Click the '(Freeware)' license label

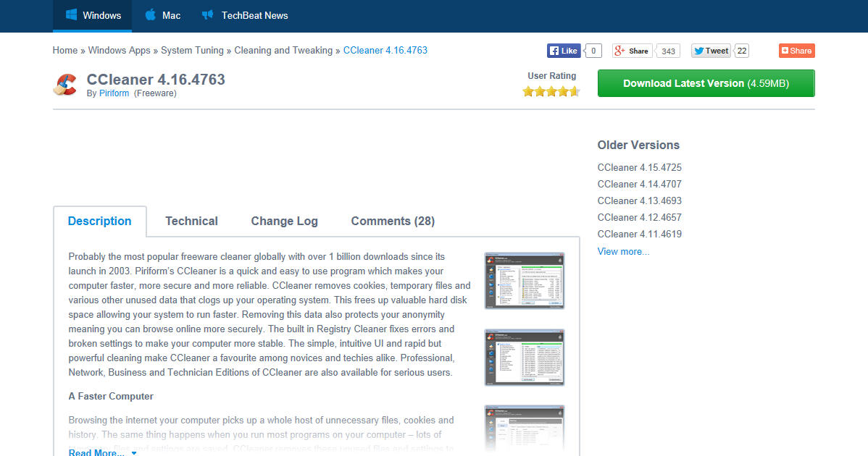pos(155,93)
